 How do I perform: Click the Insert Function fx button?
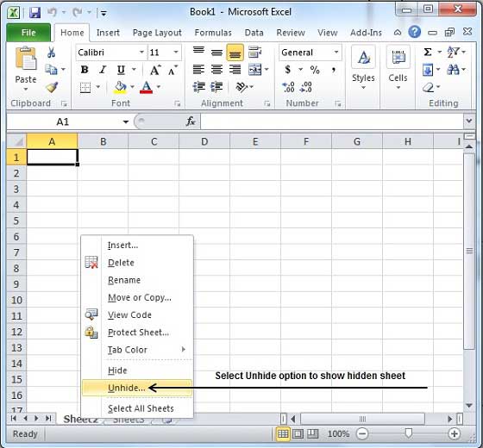[x=191, y=121]
